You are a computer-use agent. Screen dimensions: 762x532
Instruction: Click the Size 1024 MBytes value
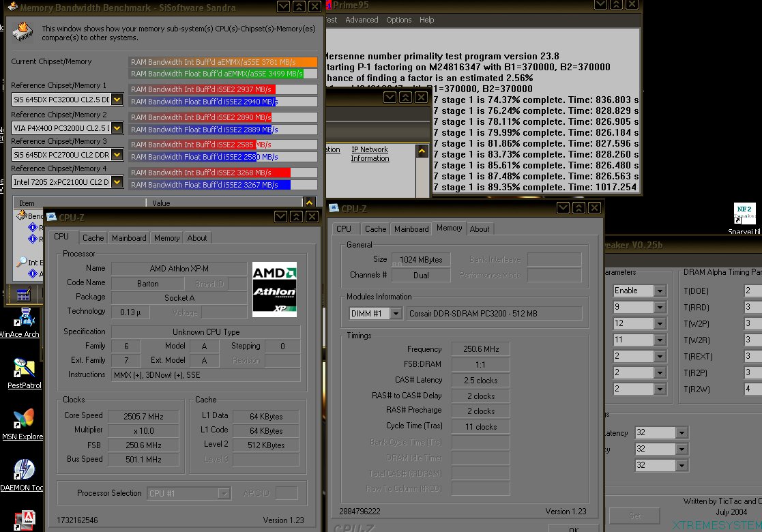click(x=421, y=259)
